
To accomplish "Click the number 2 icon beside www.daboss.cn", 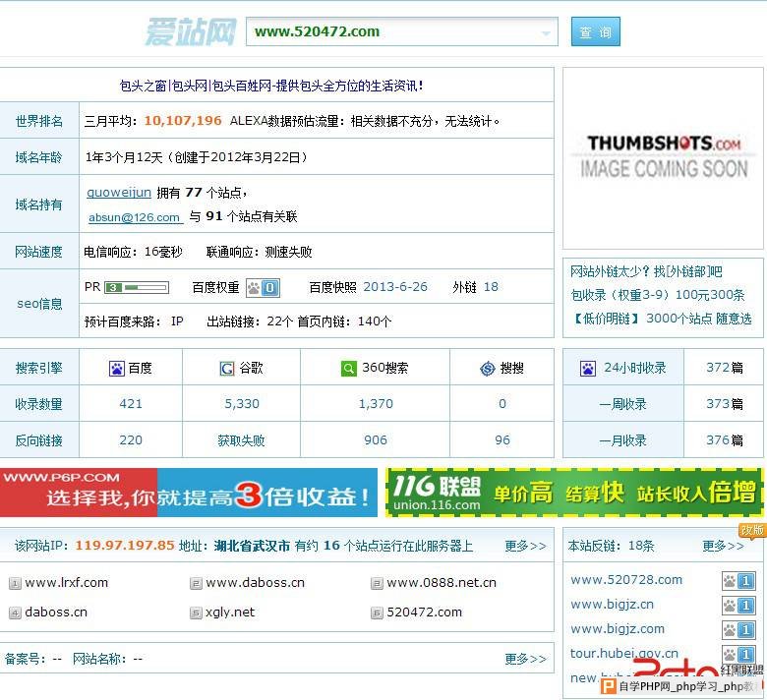I will click(196, 583).
